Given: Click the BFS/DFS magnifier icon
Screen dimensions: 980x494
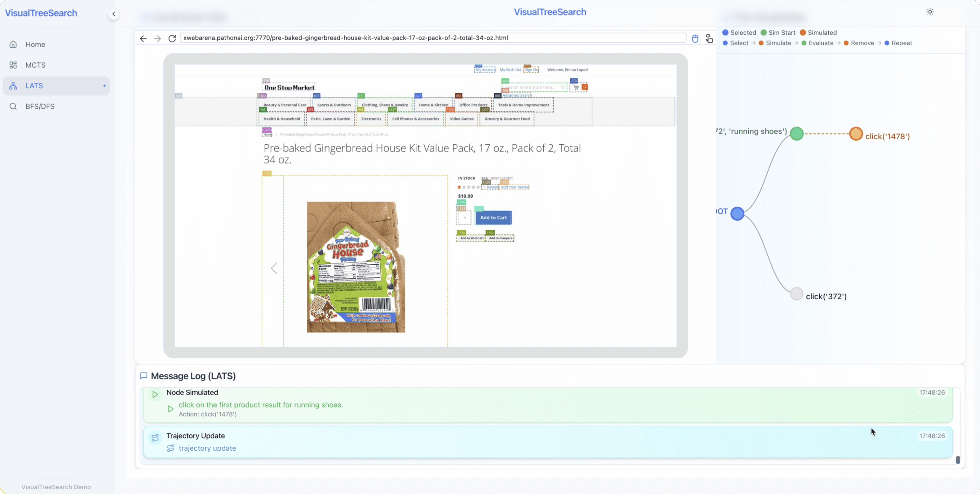Looking at the screenshot, I should pyautogui.click(x=13, y=106).
